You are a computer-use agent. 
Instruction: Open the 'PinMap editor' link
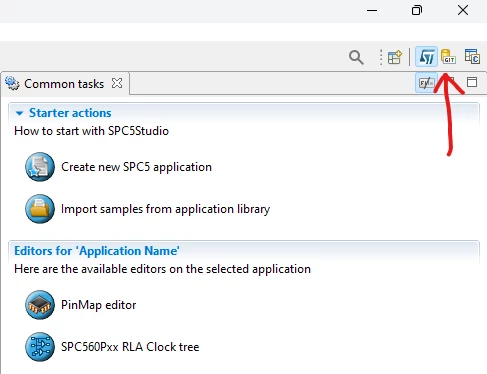point(99,305)
